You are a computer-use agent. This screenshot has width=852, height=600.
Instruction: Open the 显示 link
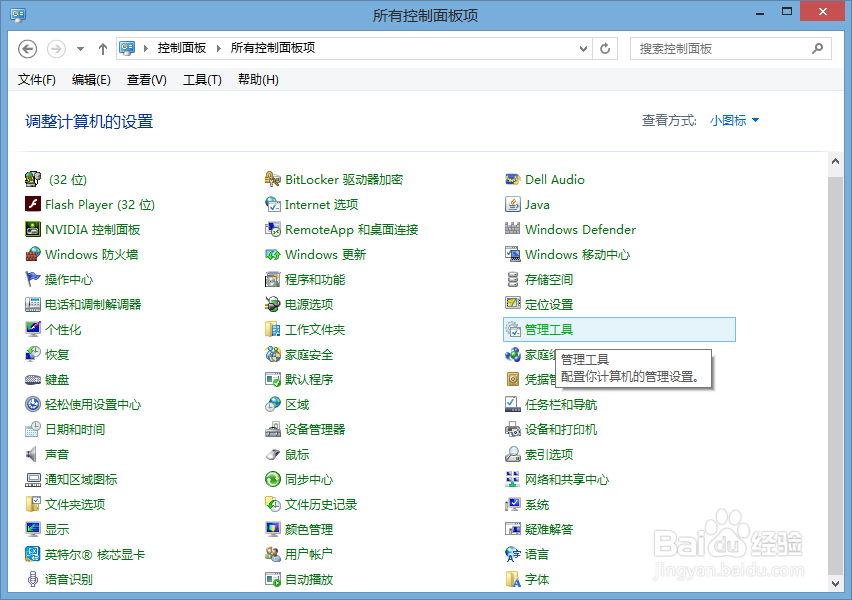[x=57, y=529]
